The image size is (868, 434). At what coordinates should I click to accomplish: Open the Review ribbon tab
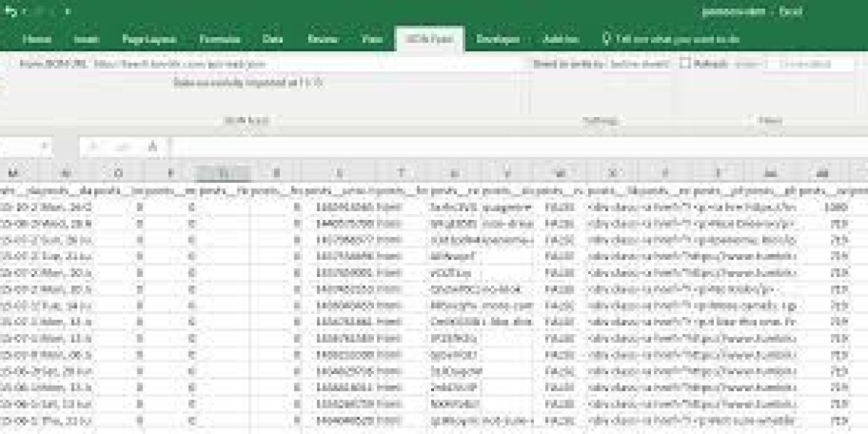[323, 39]
